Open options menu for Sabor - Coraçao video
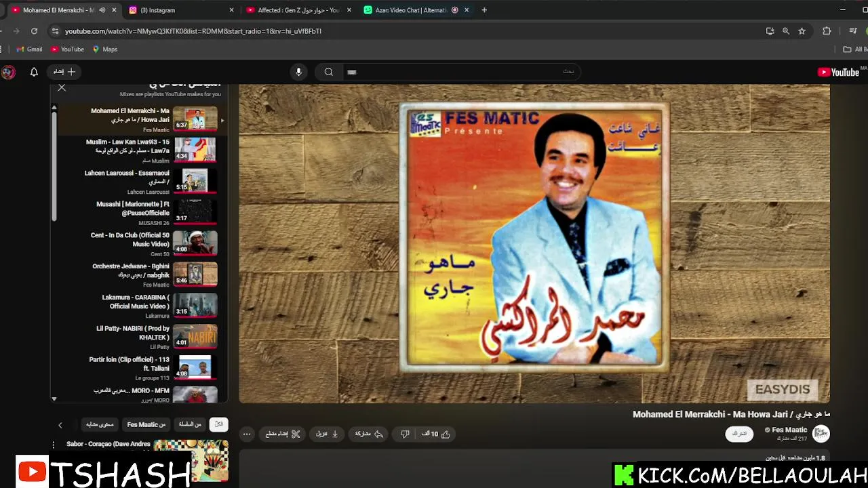Image resolution: width=868 pixels, height=488 pixels. pos(54,445)
